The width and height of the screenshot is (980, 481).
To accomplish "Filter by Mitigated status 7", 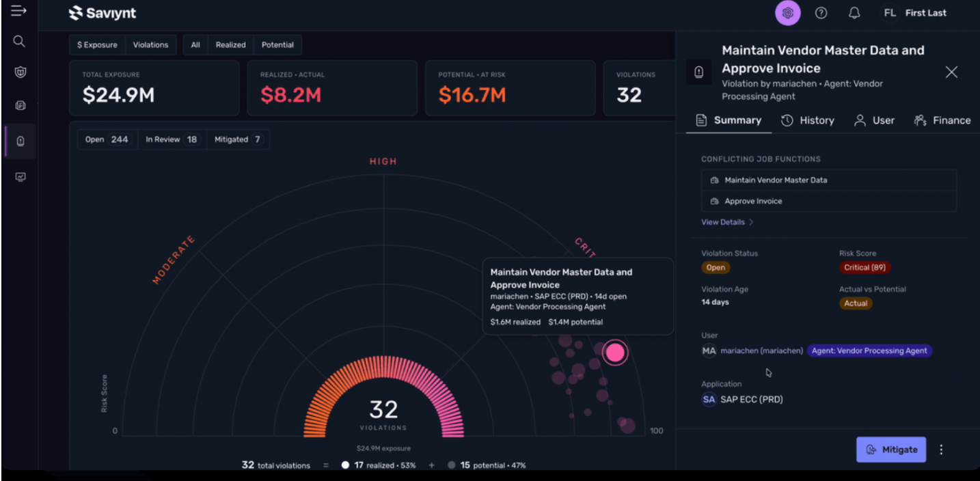I will point(237,139).
